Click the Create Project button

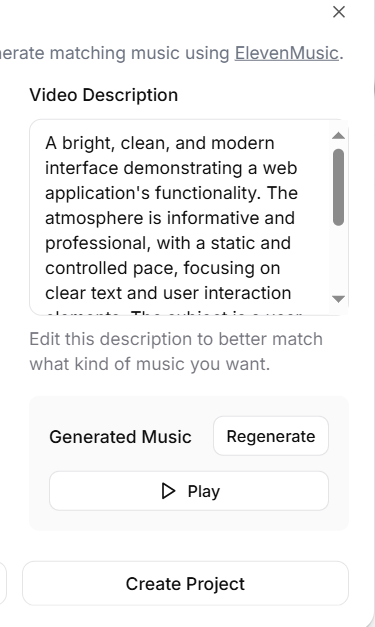click(x=186, y=583)
